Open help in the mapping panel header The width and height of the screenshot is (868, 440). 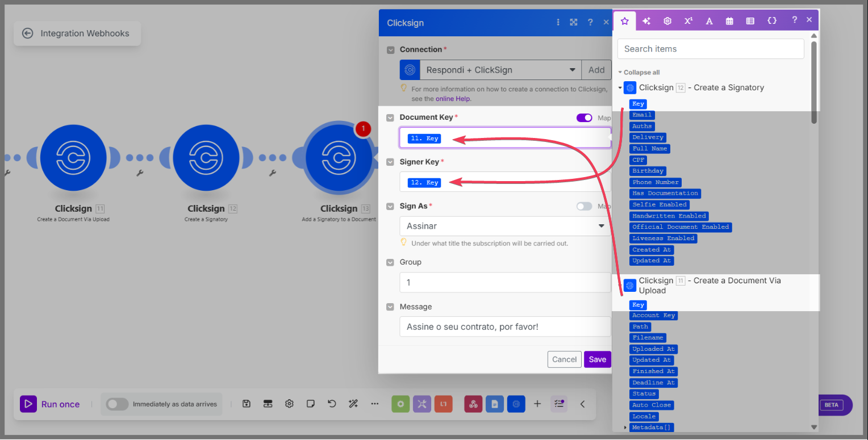(794, 20)
